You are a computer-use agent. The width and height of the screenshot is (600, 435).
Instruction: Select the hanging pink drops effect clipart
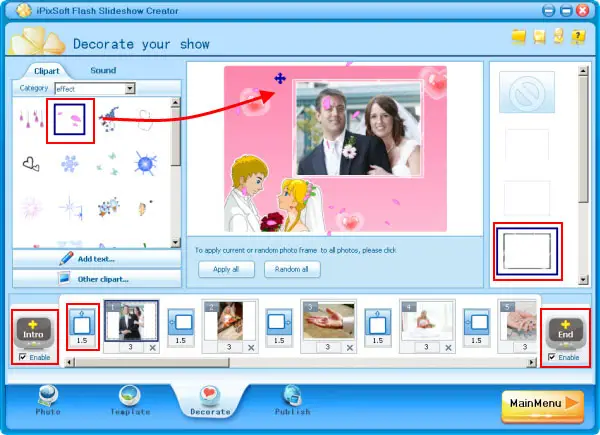point(31,119)
